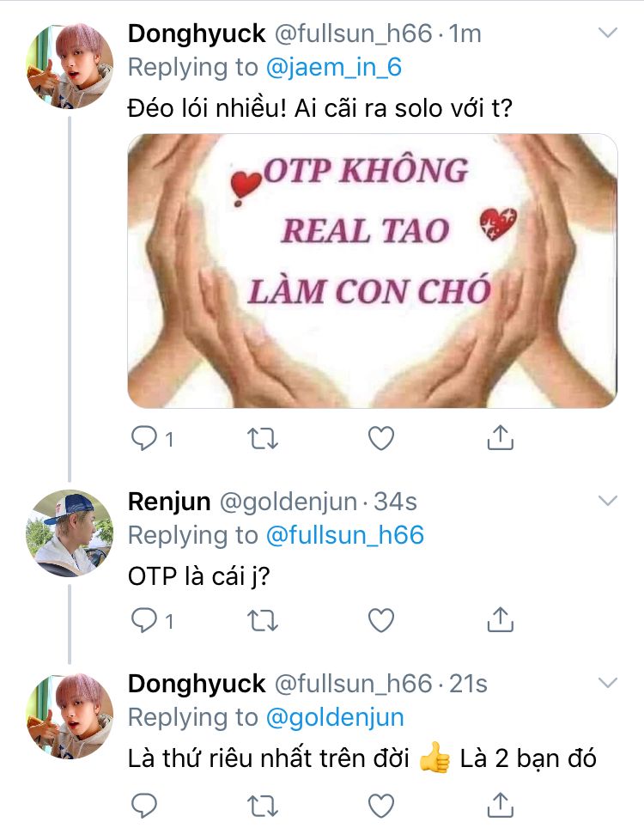Like Donghyuck's bottom reply tweet
Screen dimensions: 644x834
click(380, 804)
